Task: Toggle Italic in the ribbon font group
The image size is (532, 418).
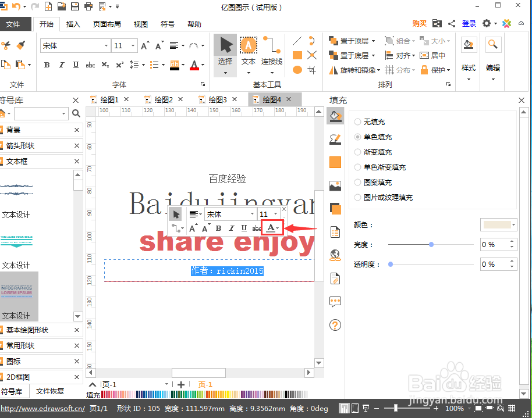Action: 62,65
